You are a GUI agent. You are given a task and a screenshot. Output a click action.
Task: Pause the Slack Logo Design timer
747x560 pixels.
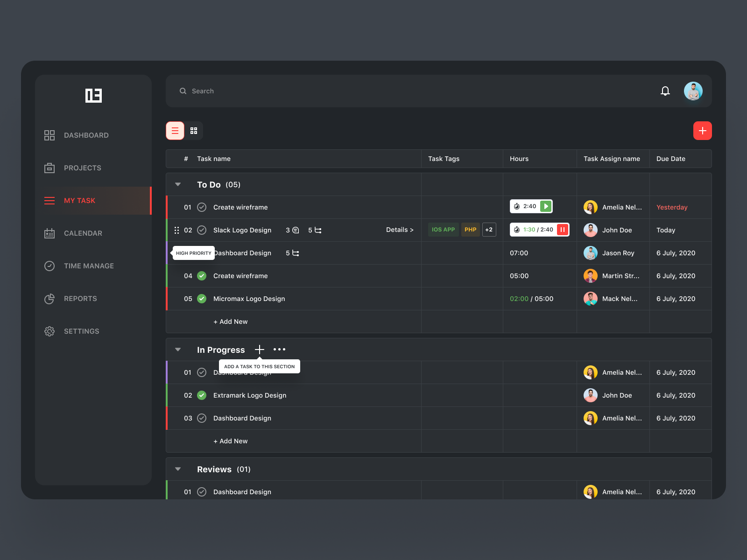[563, 230]
